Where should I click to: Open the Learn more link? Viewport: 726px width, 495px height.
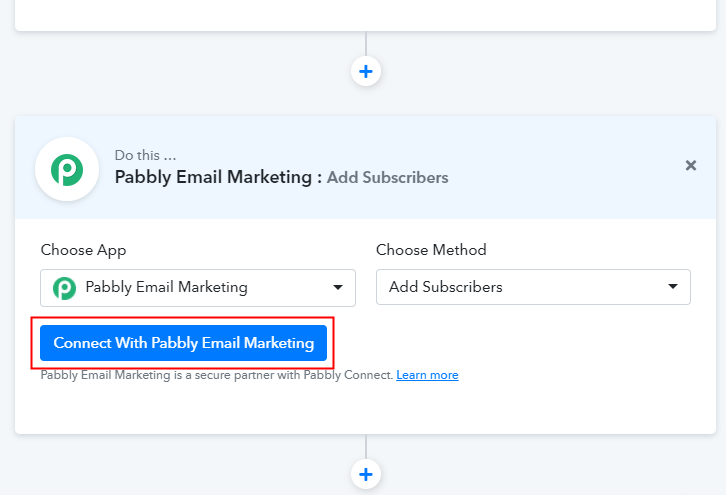(x=427, y=375)
